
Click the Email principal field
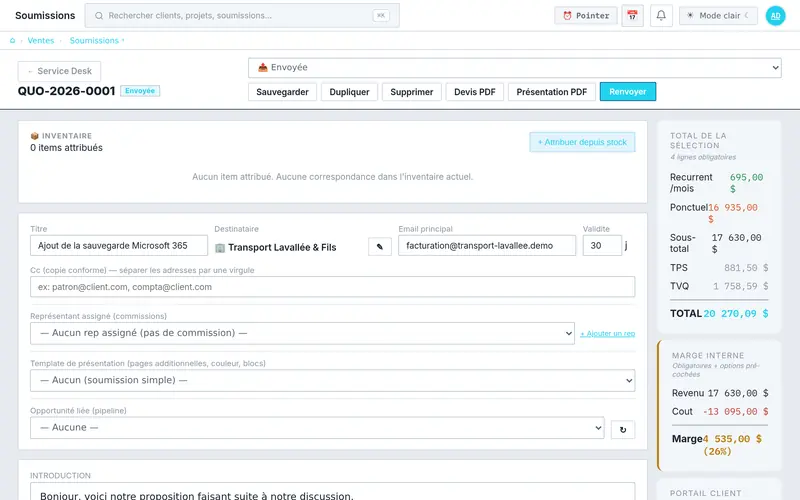tap(487, 245)
